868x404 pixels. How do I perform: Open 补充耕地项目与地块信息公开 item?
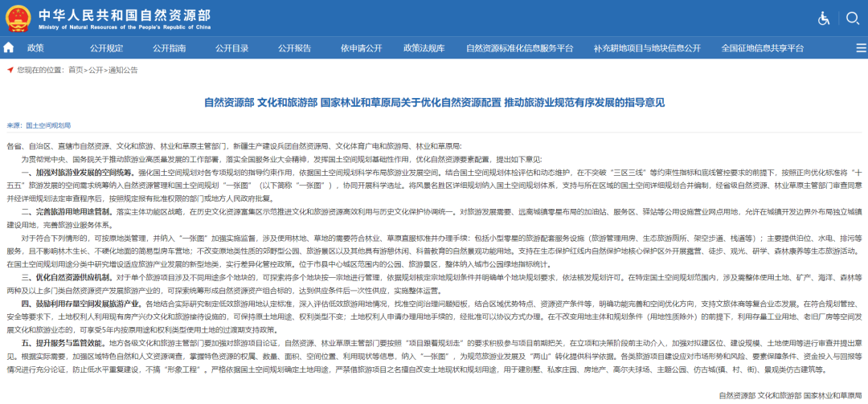647,48
